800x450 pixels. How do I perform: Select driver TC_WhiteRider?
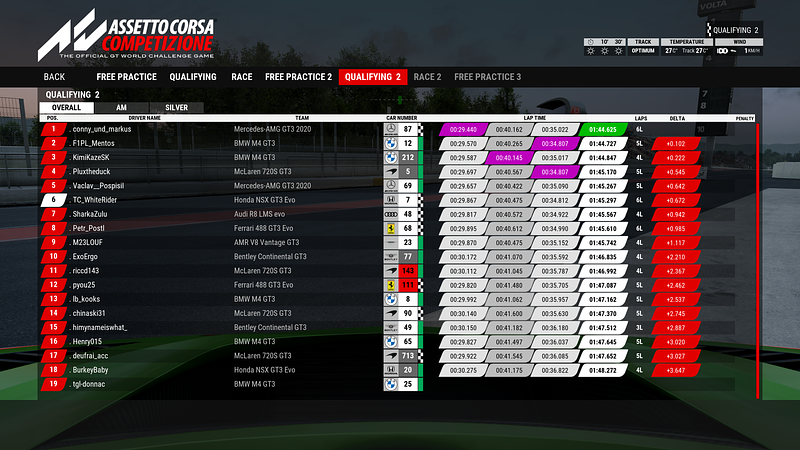click(94, 200)
